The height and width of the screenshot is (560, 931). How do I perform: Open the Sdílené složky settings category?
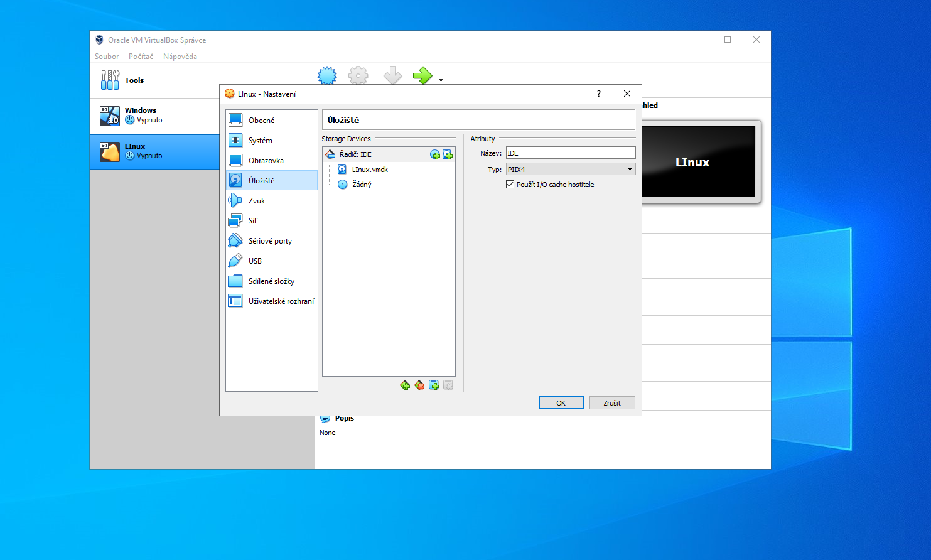click(x=272, y=281)
